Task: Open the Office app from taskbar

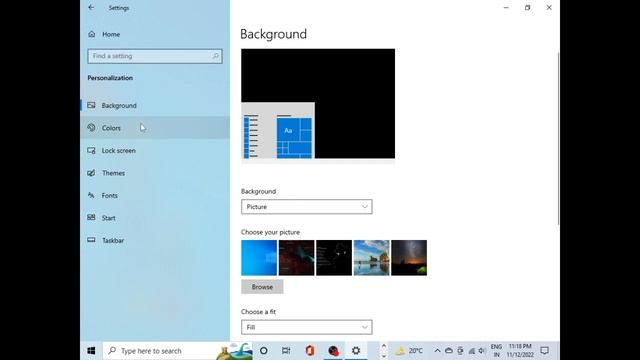Action: (310, 351)
